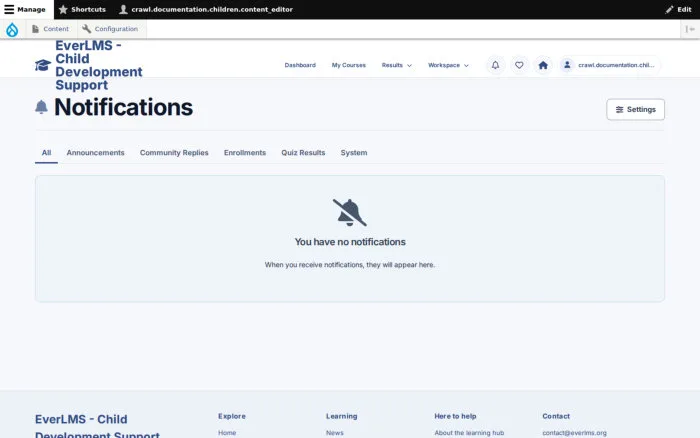This screenshot has height=438, width=700.
Task: Go to Dashboard in main navigation
Action: click(300, 65)
